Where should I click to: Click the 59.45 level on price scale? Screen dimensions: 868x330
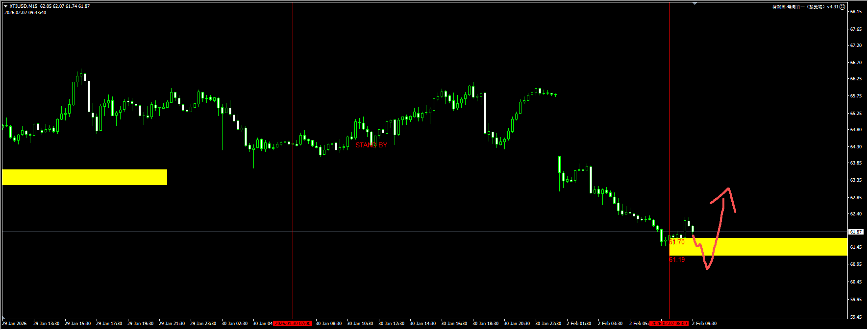(x=856, y=317)
